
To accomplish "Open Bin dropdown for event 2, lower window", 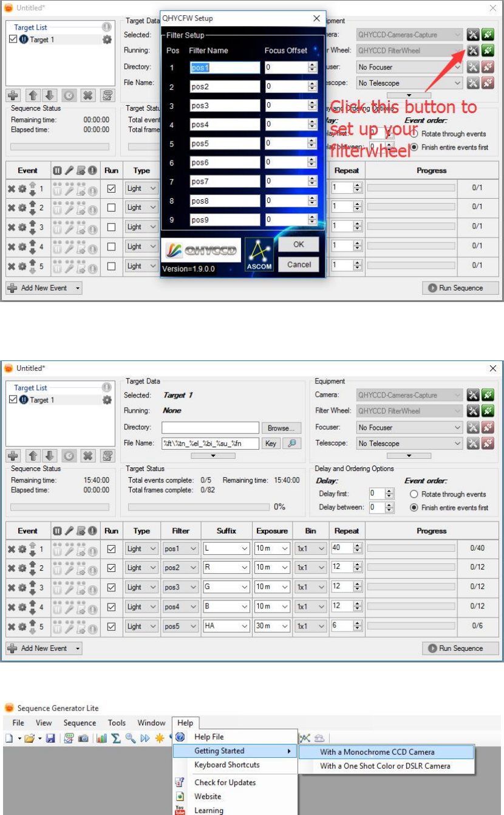I will 311,568.
